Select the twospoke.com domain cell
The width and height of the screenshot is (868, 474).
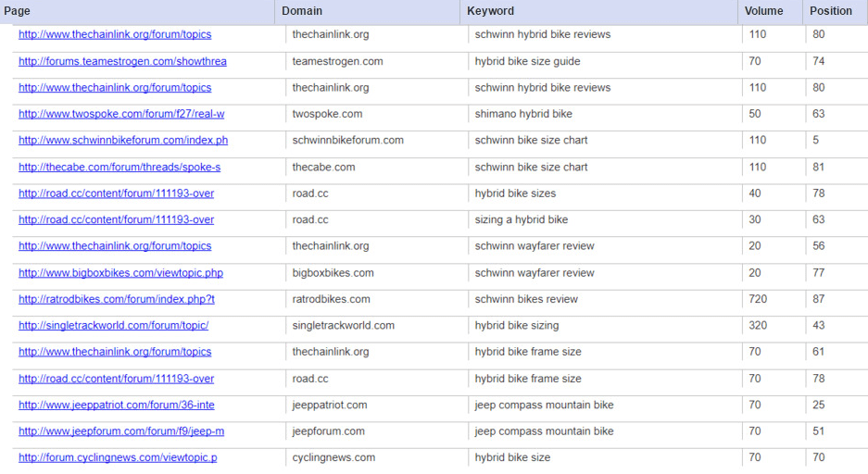point(327,114)
